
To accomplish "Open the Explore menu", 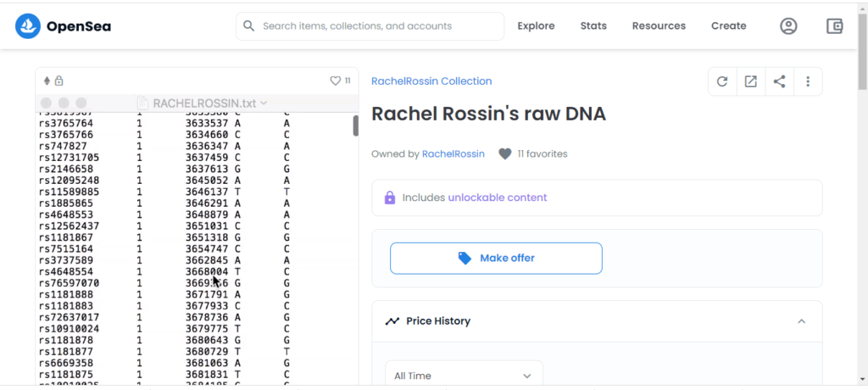I will (x=536, y=26).
